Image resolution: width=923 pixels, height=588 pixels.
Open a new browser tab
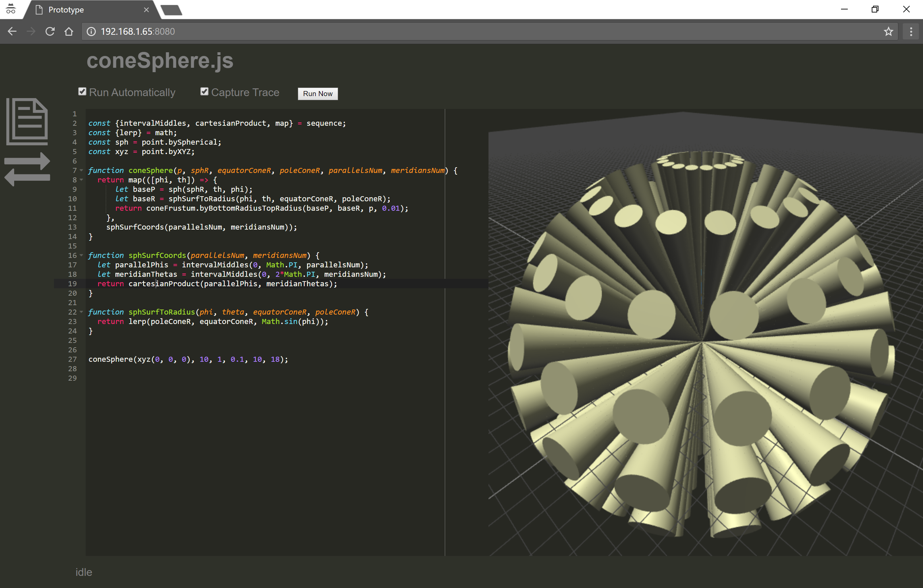point(171,10)
